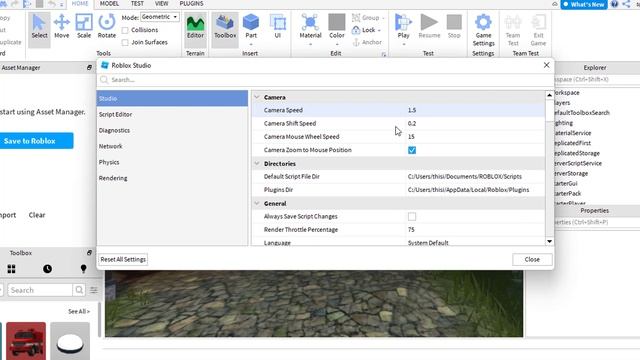Open Toolbox search filter options
The image size is (640, 360).
[94, 290]
